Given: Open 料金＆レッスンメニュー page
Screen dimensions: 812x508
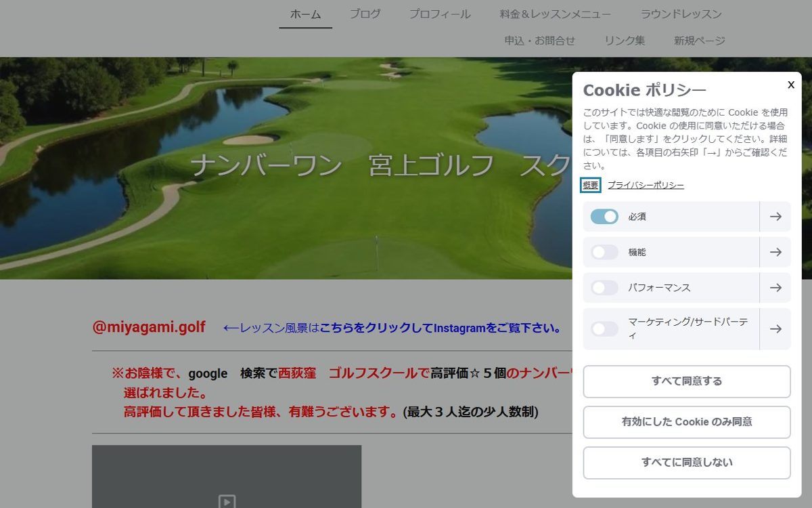Looking at the screenshot, I should click(556, 14).
